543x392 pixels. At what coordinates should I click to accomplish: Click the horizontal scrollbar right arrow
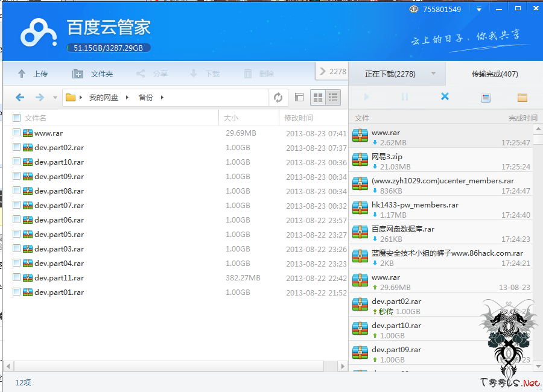(x=343, y=366)
